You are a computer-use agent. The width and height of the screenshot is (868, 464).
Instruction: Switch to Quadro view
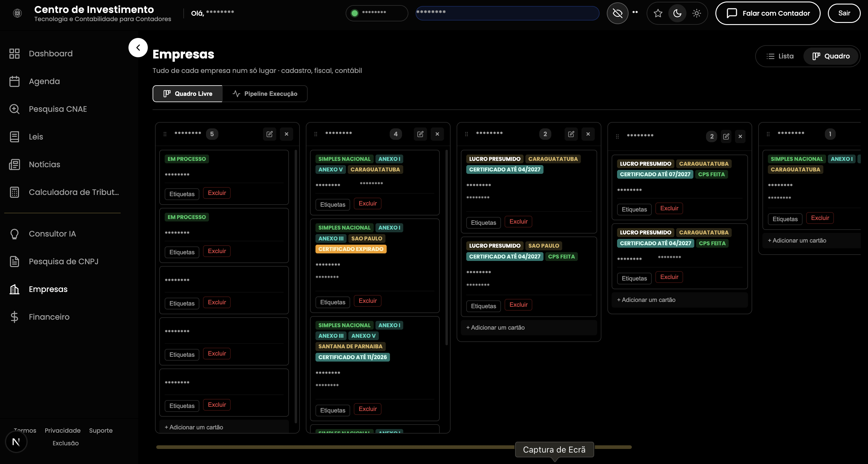[x=831, y=56]
